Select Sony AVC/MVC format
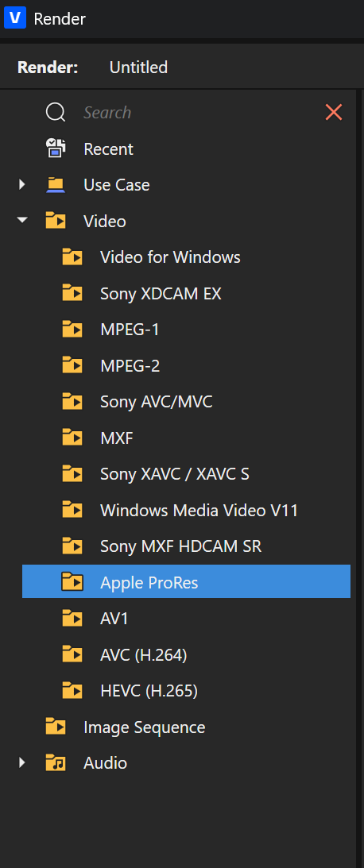This screenshot has width=364, height=868. point(157,401)
